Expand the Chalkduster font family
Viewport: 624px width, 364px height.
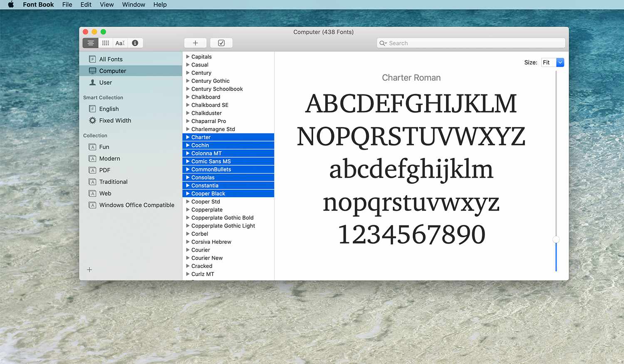coord(188,113)
